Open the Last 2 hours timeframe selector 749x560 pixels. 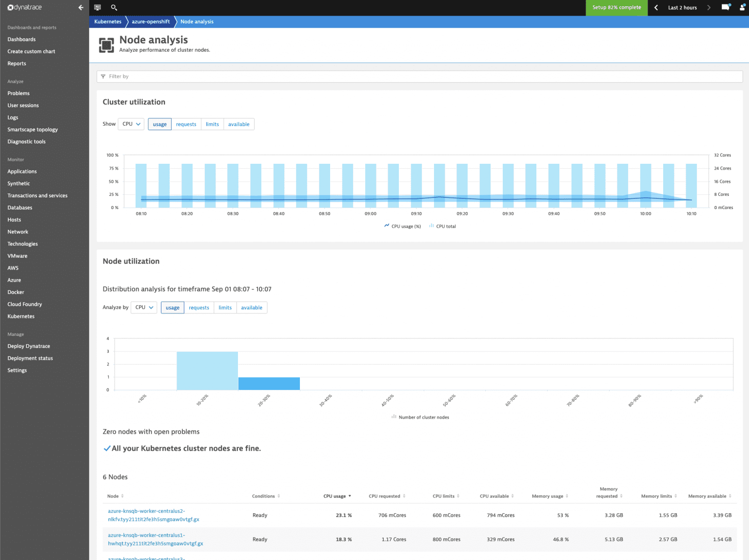tap(682, 7)
